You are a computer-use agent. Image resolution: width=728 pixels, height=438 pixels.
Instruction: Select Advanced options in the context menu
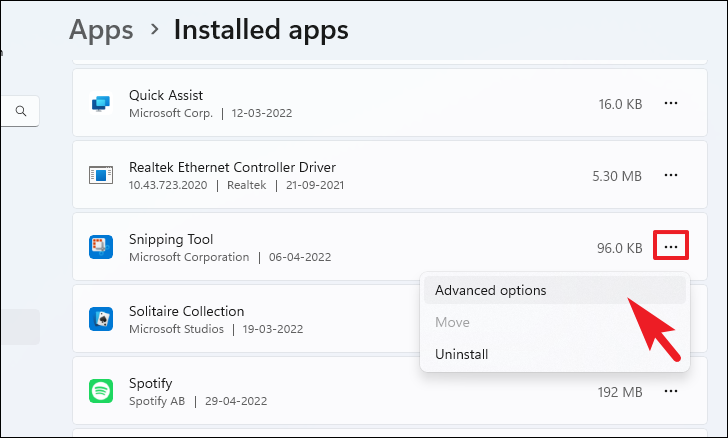click(491, 290)
